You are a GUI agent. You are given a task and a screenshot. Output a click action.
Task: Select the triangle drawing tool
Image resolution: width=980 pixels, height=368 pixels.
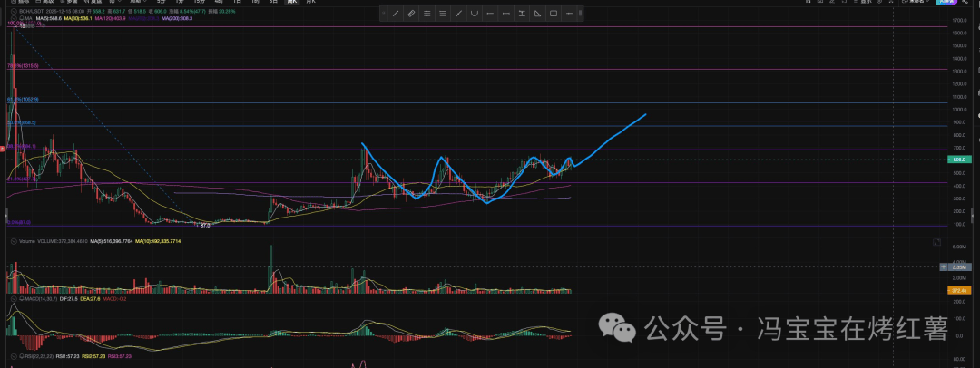pyautogui.click(x=537, y=13)
